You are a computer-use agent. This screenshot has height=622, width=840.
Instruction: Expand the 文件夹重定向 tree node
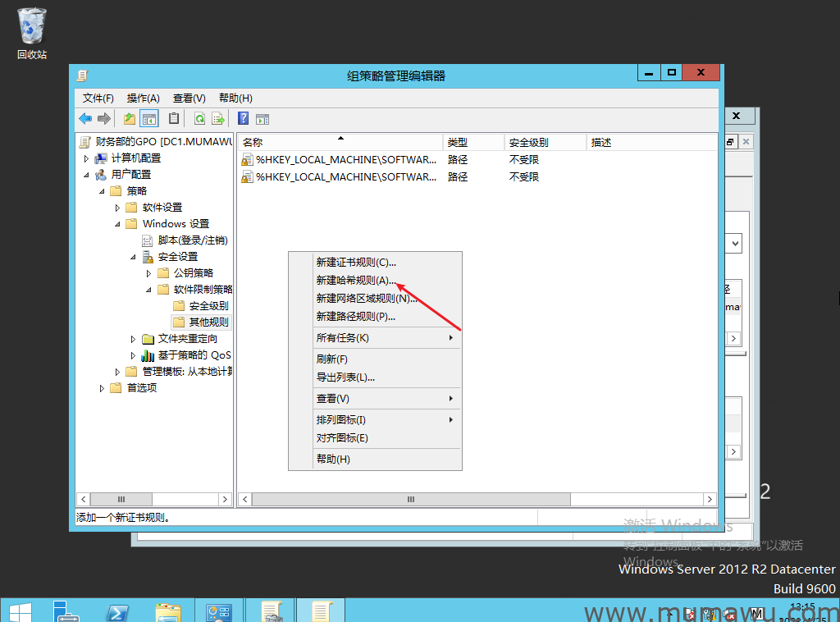coord(133,339)
